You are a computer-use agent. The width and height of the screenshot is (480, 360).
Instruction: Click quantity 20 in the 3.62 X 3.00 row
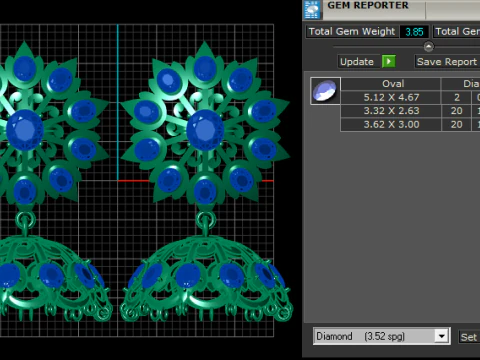457,124
